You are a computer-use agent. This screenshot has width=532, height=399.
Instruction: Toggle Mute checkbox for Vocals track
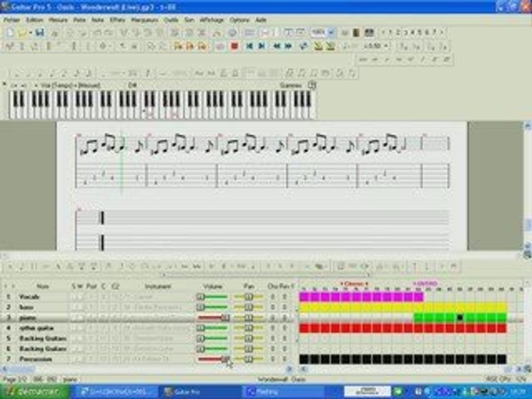tap(80, 297)
